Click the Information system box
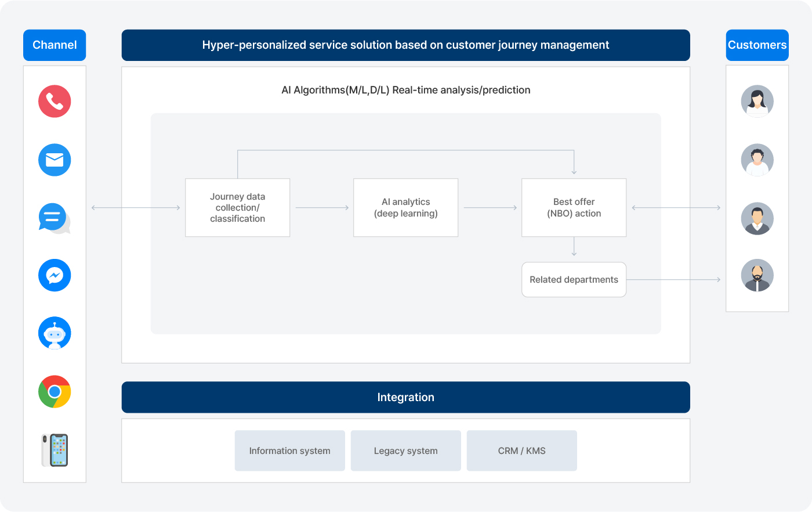The height and width of the screenshot is (512, 812). pos(289,450)
